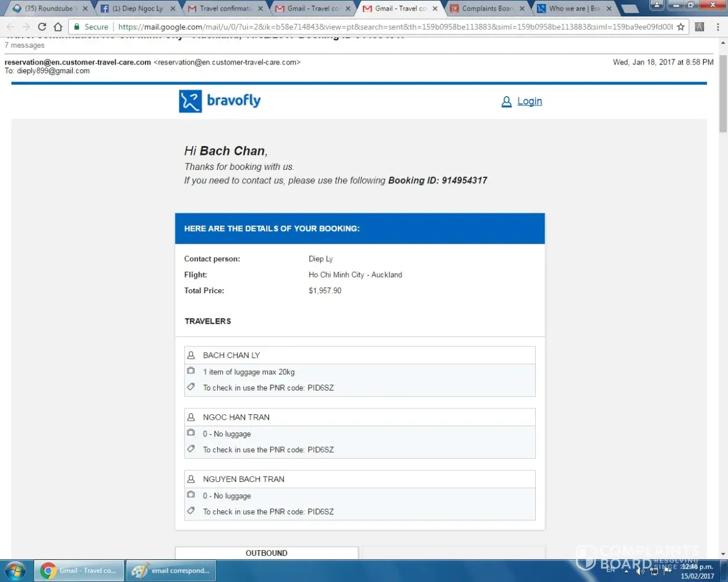Open the volume speaker tray icon
This screenshot has height=582, width=728.
click(640, 571)
